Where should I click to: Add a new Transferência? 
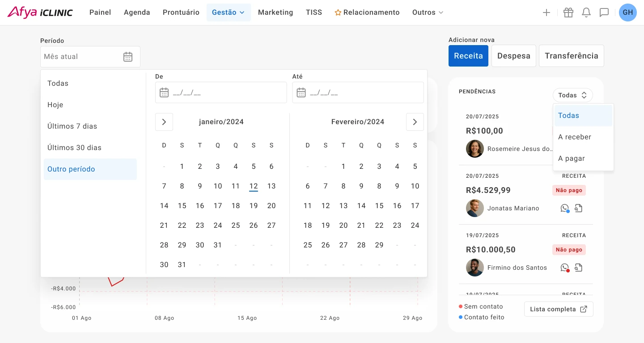[572, 56]
